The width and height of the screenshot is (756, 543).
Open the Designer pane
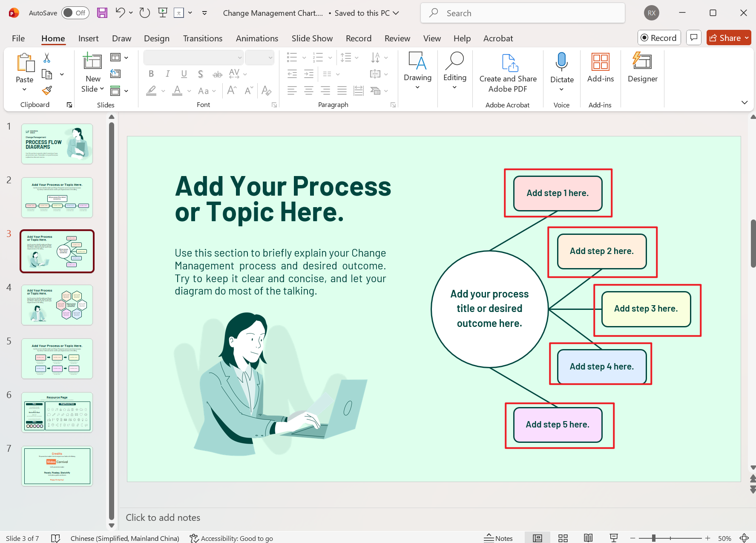(642, 71)
